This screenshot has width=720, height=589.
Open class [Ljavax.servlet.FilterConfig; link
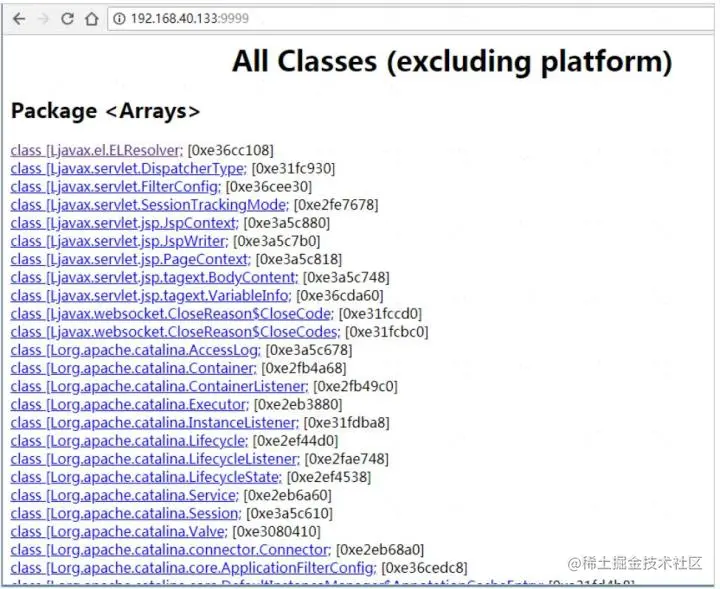(x=116, y=187)
